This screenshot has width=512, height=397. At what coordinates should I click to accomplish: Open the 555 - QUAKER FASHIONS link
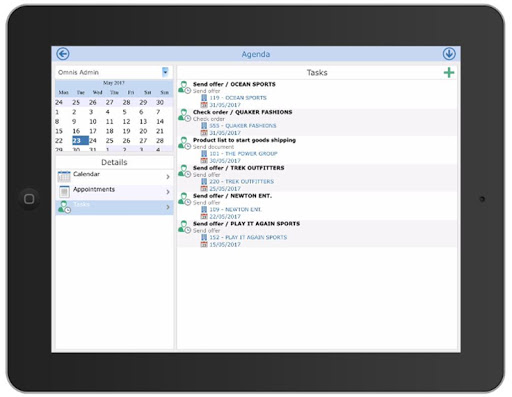pyautogui.click(x=243, y=126)
